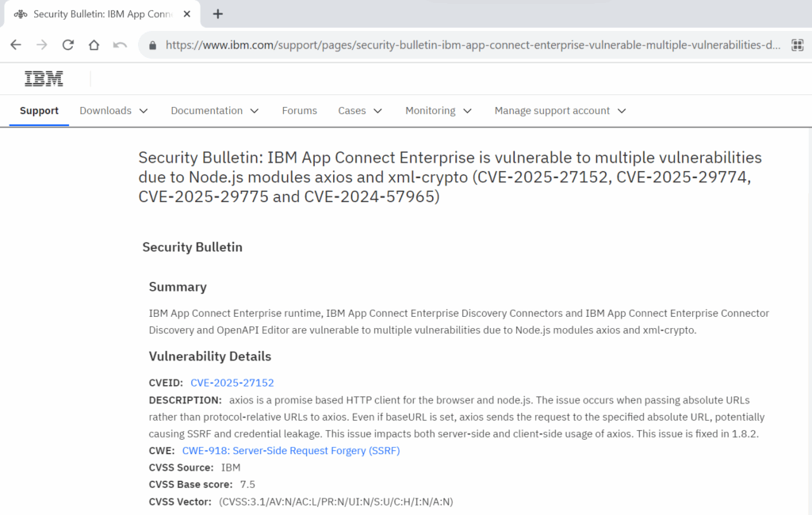Go back using the browser back arrow
Screen dimensions: 812x515
point(16,45)
